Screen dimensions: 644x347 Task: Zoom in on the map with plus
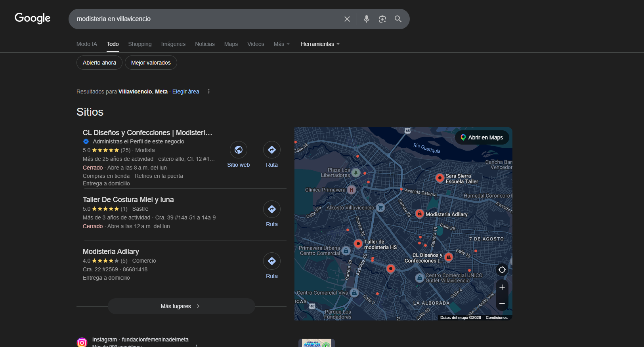click(x=502, y=287)
